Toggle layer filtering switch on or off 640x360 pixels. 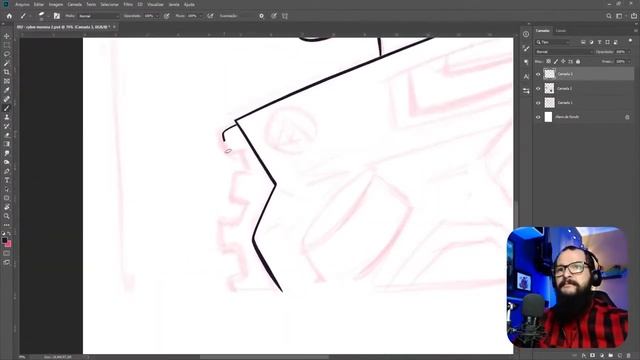(x=630, y=41)
